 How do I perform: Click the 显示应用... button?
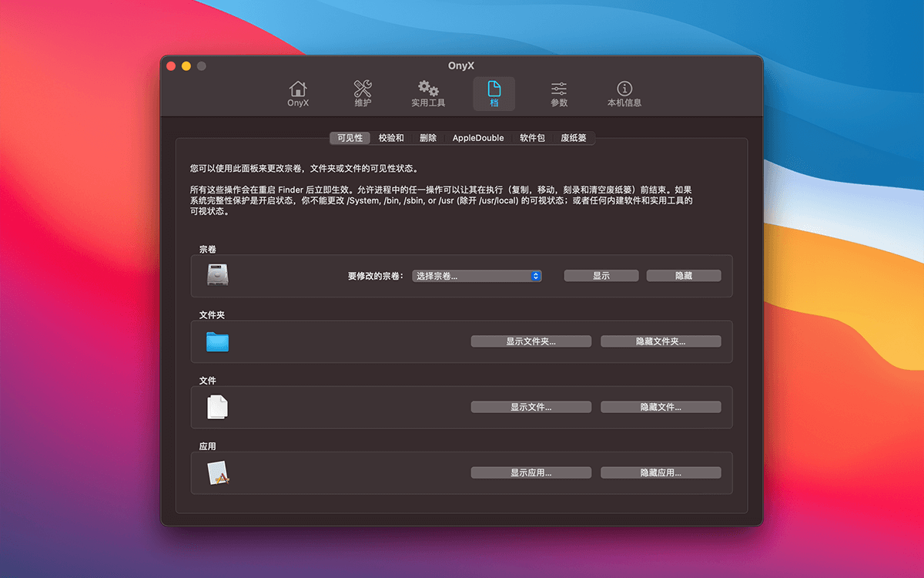(531, 472)
